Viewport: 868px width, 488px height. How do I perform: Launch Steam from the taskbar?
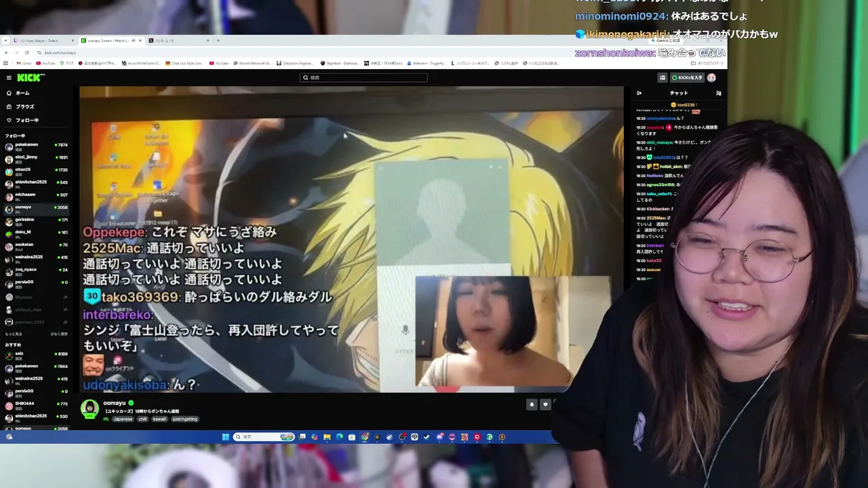[427, 437]
